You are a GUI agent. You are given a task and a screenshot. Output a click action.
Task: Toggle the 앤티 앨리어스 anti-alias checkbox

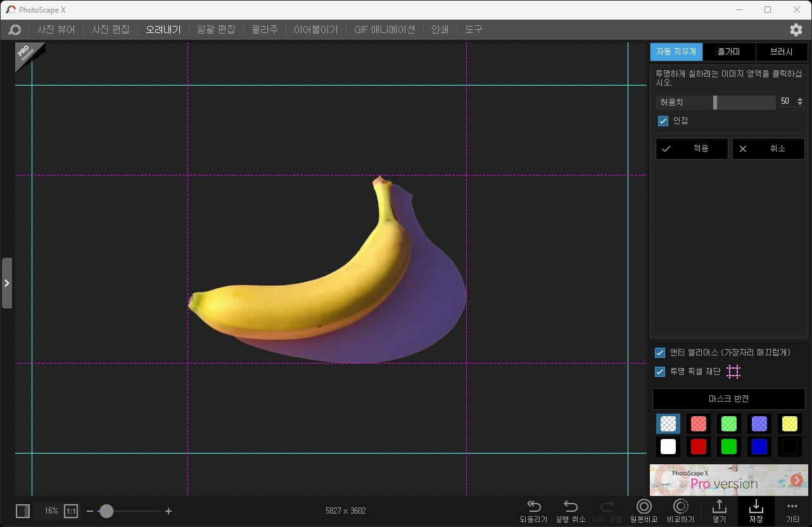point(660,353)
